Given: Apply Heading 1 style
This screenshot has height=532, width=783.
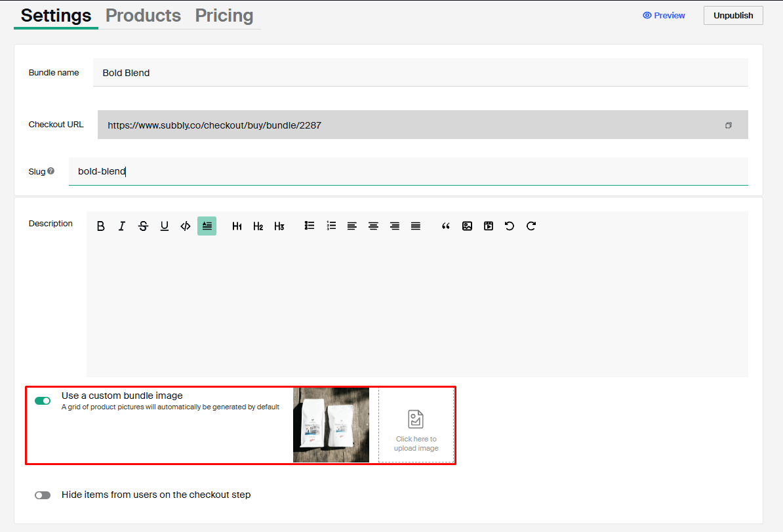Looking at the screenshot, I should pyautogui.click(x=237, y=226).
